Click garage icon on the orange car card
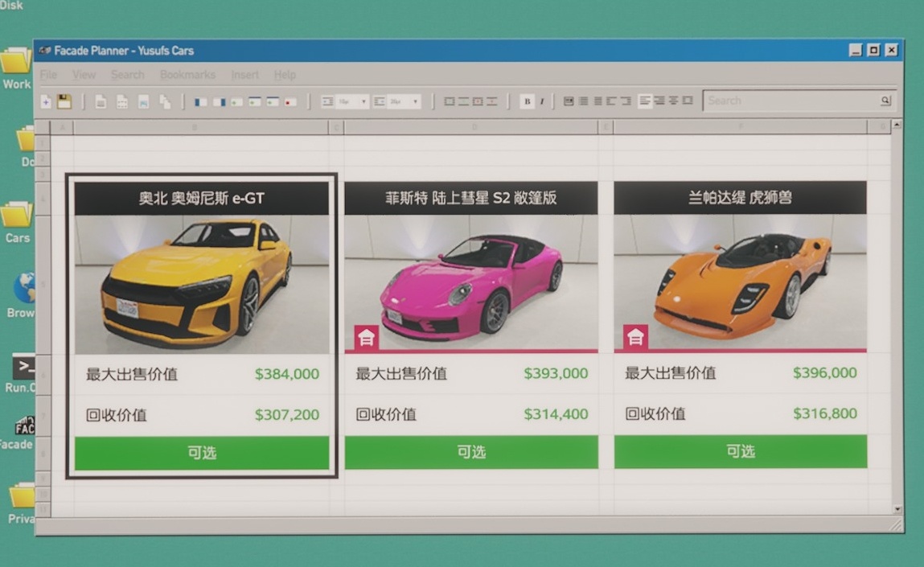Viewport: 924px width, 567px height. click(635, 337)
